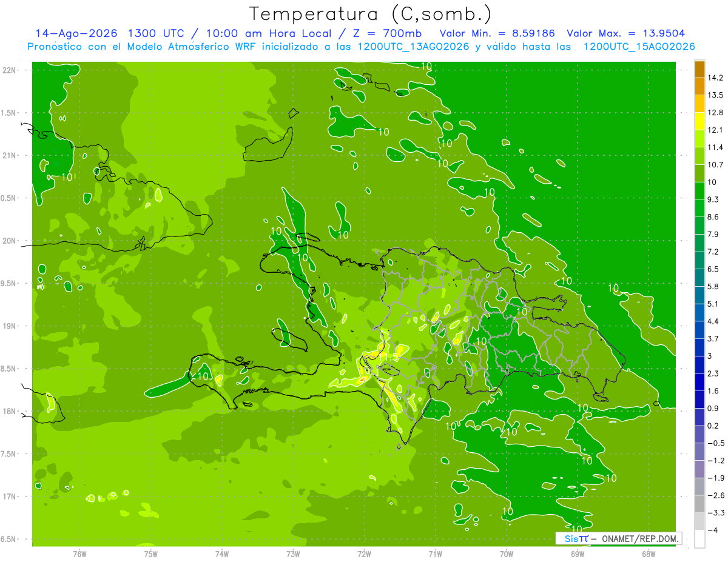This screenshot has height=562, width=728.
Task: Click the 2.3 colorbar value
Action: [713, 373]
